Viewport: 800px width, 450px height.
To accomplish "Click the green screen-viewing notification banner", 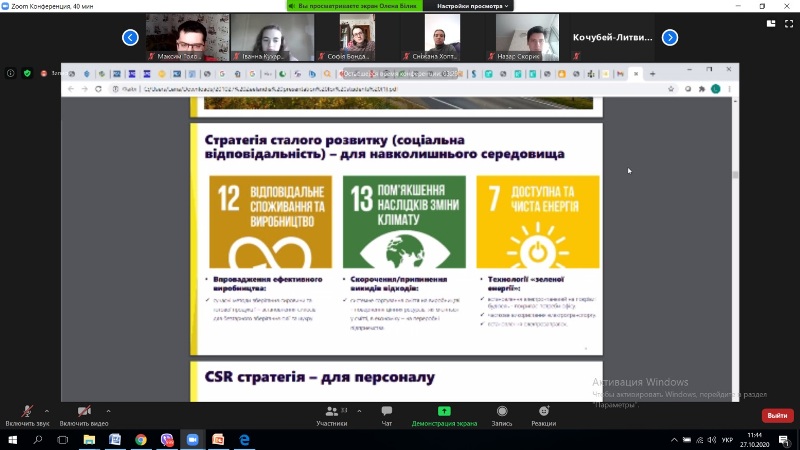I will click(353, 6).
